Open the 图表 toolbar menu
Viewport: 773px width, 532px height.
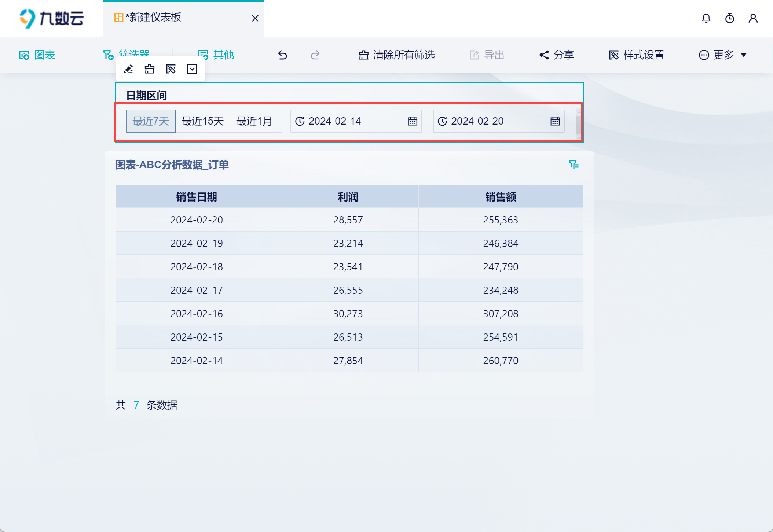pos(37,55)
